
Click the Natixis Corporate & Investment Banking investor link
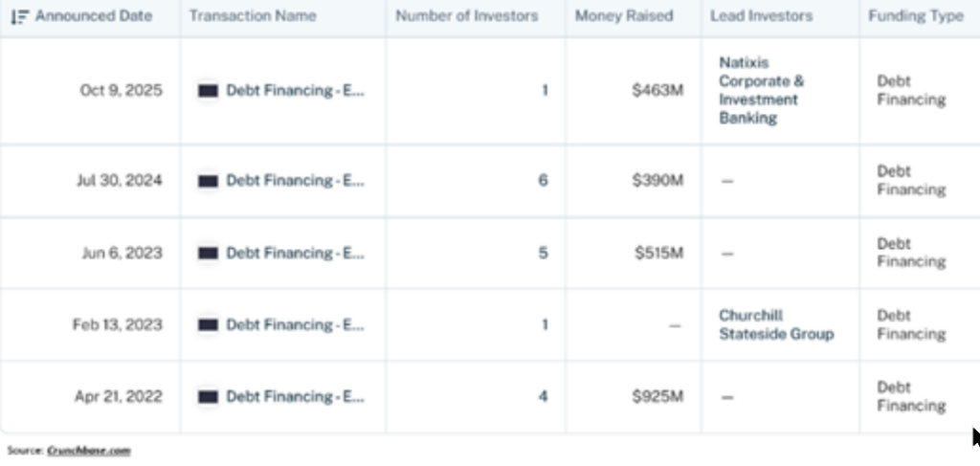[761, 91]
